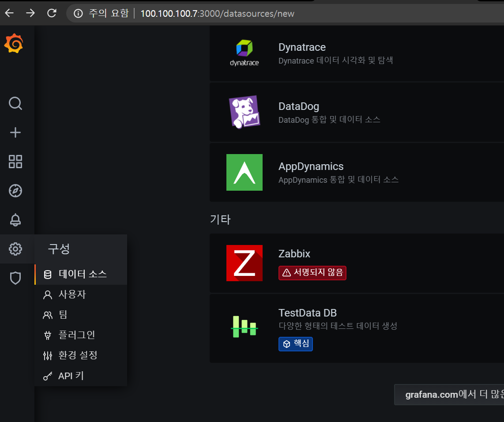Select 사용자 menu item
Viewport: 504px width, 422px height.
coord(81,294)
